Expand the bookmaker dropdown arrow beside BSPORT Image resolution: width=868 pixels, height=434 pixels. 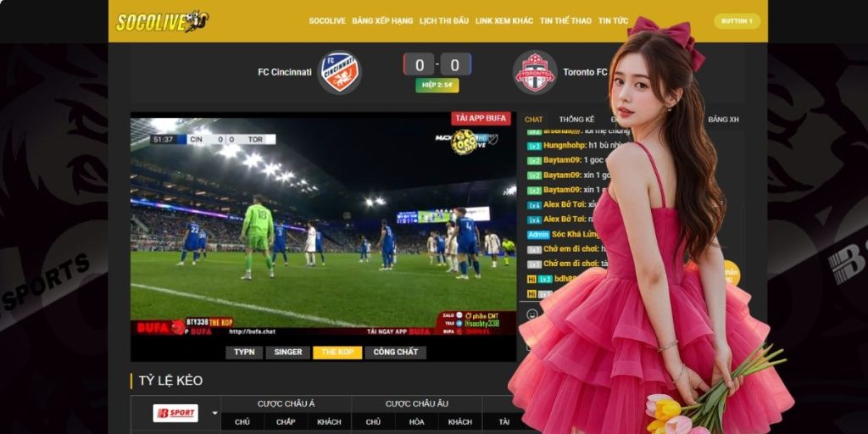(x=214, y=414)
